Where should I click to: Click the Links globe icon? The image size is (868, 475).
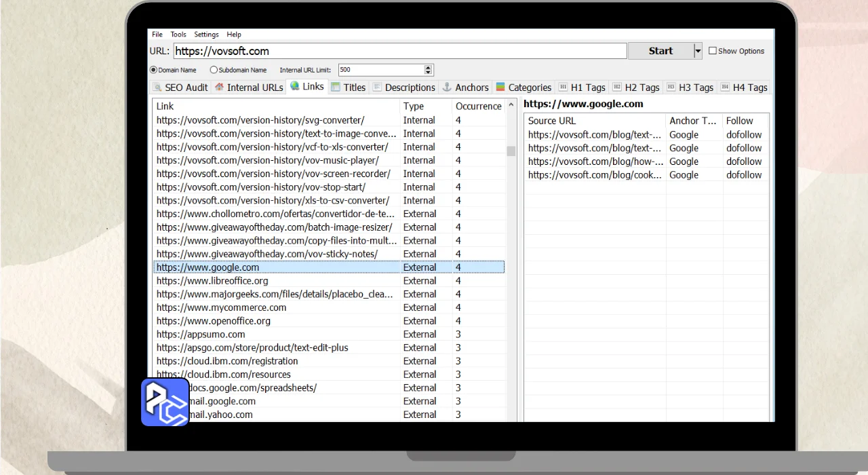click(294, 86)
